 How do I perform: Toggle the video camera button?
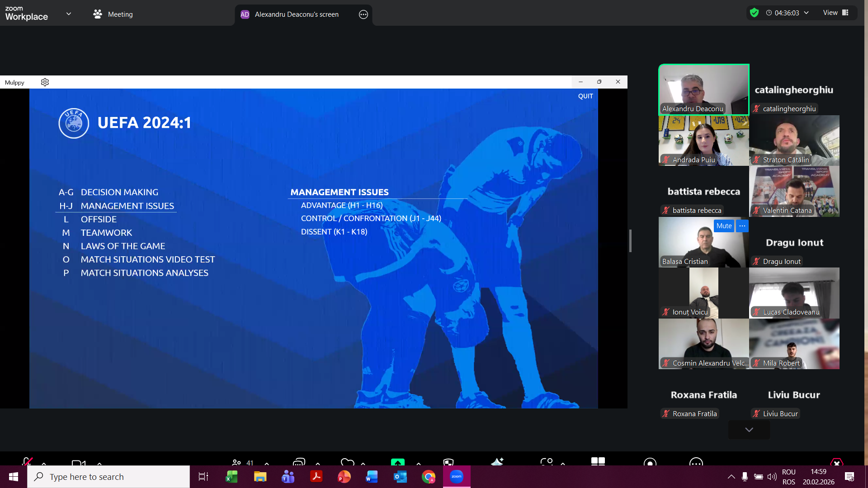click(79, 463)
